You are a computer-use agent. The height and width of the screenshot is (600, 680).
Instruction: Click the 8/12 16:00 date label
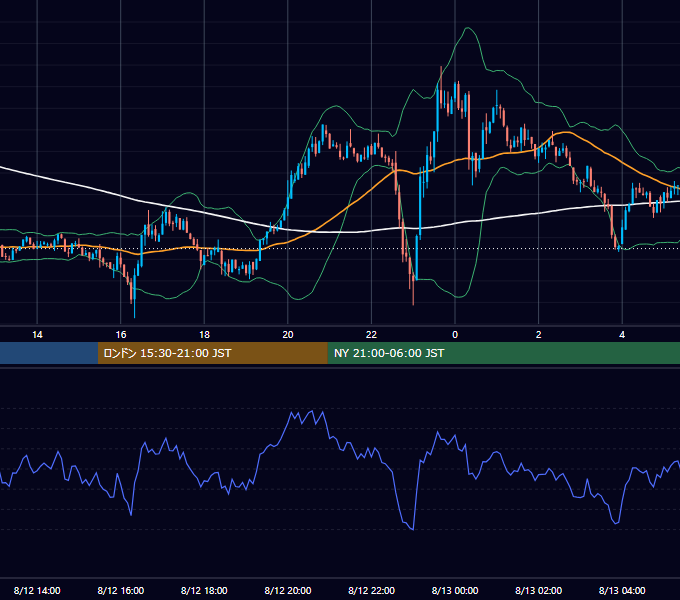(x=121, y=590)
